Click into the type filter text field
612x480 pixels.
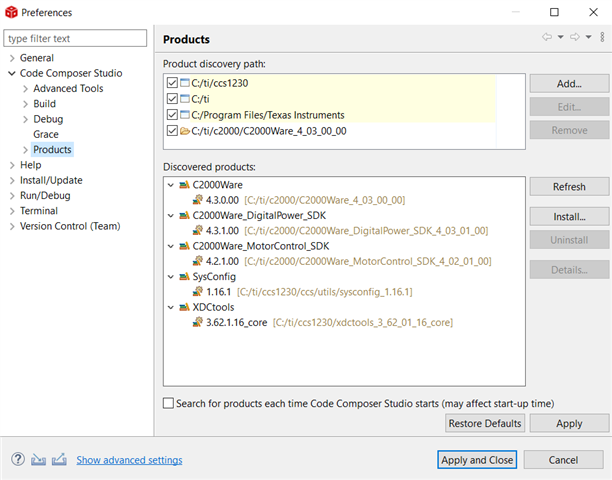pyautogui.click(x=77, y=38)
